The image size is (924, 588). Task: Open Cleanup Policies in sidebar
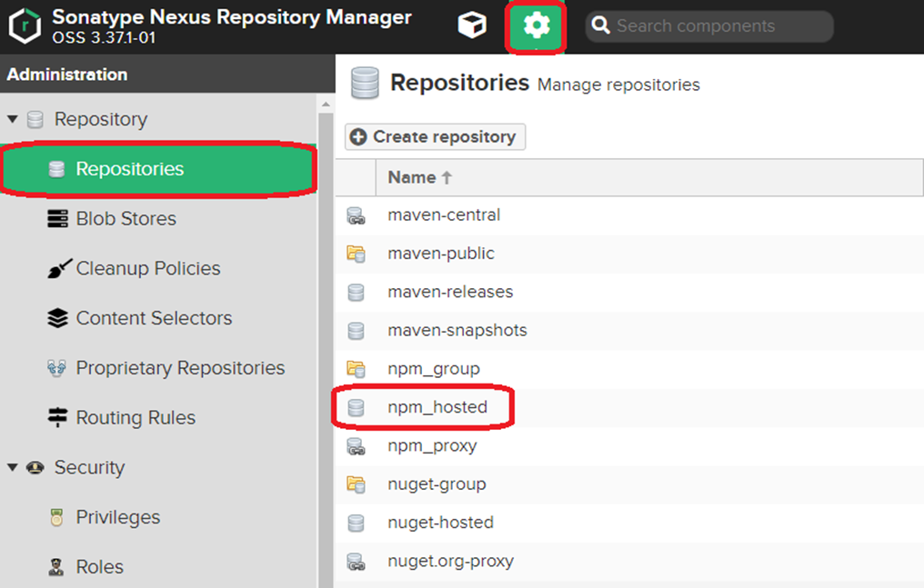(x=158, y=268)
